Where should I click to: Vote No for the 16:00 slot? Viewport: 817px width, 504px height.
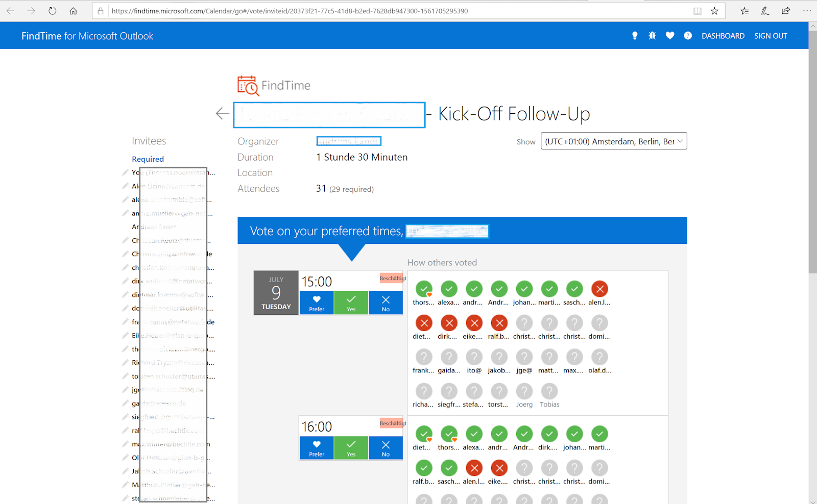pos(386,448)
